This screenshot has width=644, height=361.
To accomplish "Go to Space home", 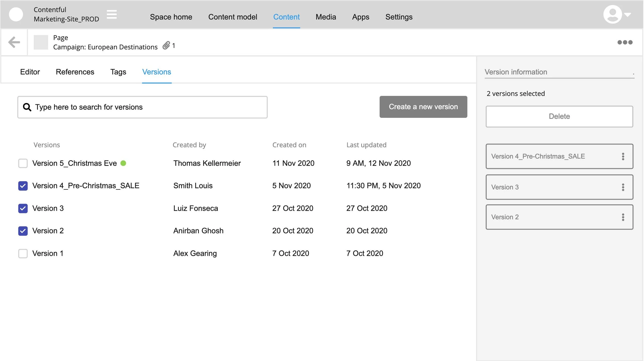I will coord(171,17).
